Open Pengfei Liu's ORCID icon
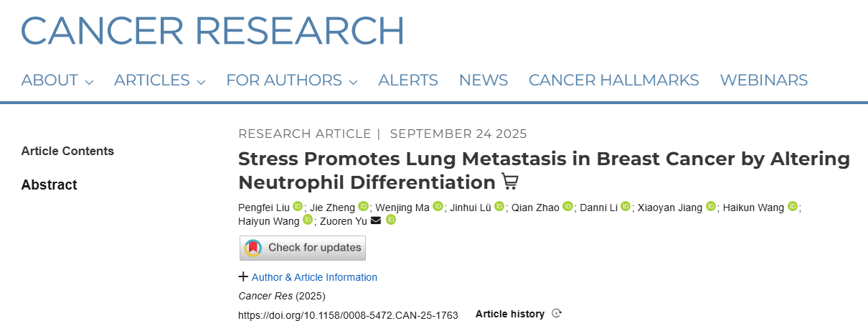 click(298, 207)
